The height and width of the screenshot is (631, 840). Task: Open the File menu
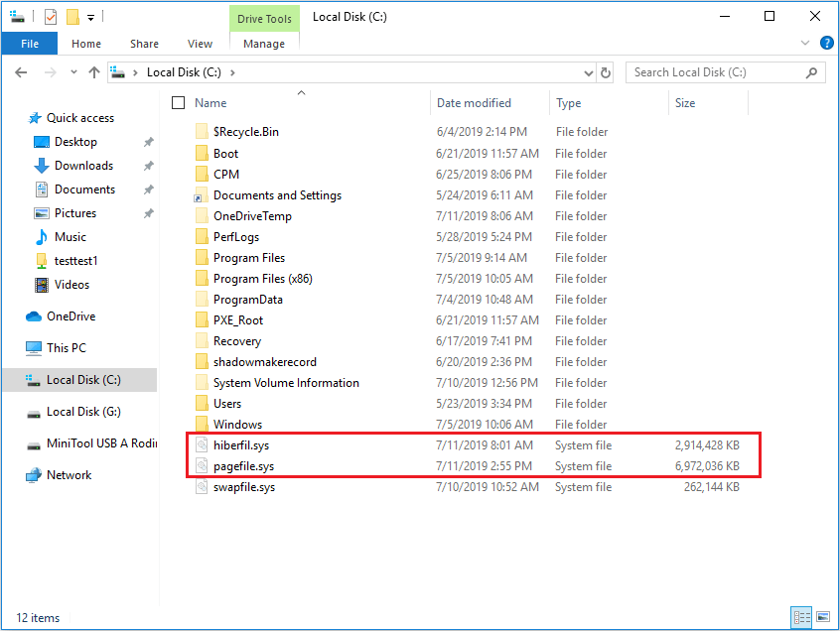point(30,44)
